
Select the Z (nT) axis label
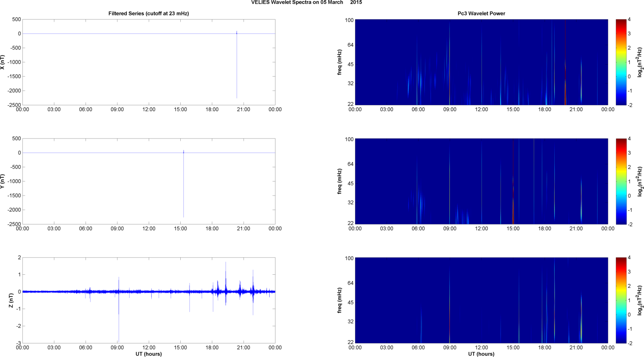[11, 300]
